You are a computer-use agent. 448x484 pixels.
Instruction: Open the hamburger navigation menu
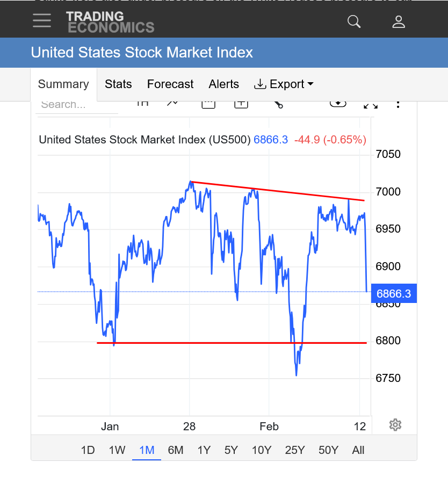pyautogui.click(x=41, y=21)
